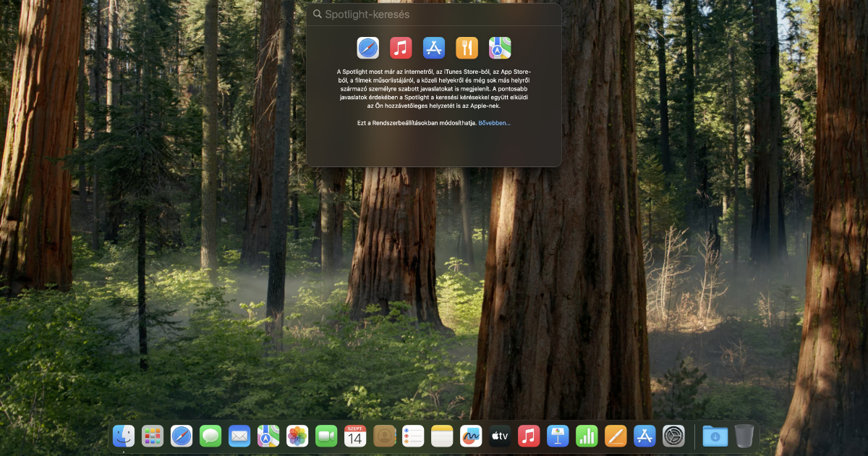Open the Bővebben… link
The height and width of the screenshot is (456, 868).
[x=494, y=123]
